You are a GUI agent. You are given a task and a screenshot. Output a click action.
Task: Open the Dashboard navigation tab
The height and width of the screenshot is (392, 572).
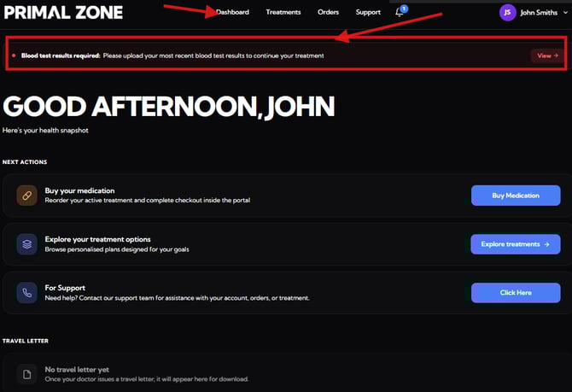tap(232, 12)
